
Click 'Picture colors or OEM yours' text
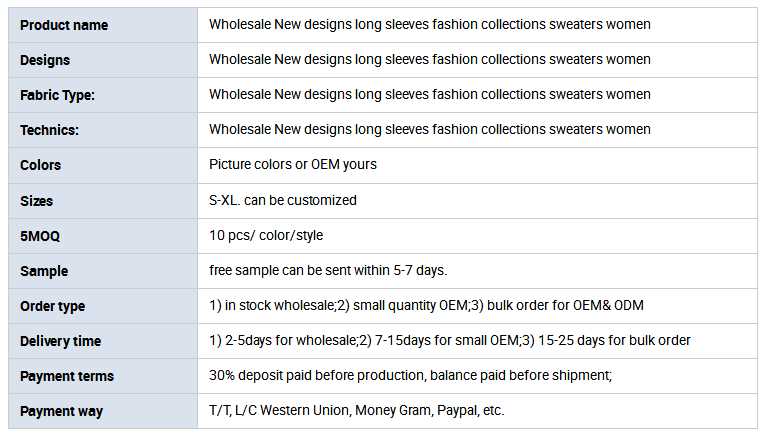[x=293, y=164]
